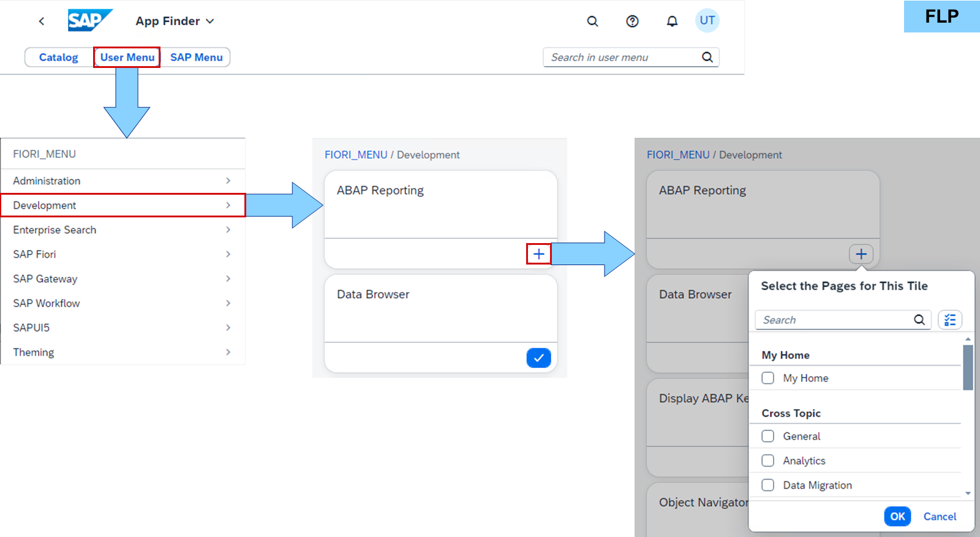Expand the Enterprise Search chevron
Image resolution: width=980 pixels, height=537 pixels.
click(228, 230)
